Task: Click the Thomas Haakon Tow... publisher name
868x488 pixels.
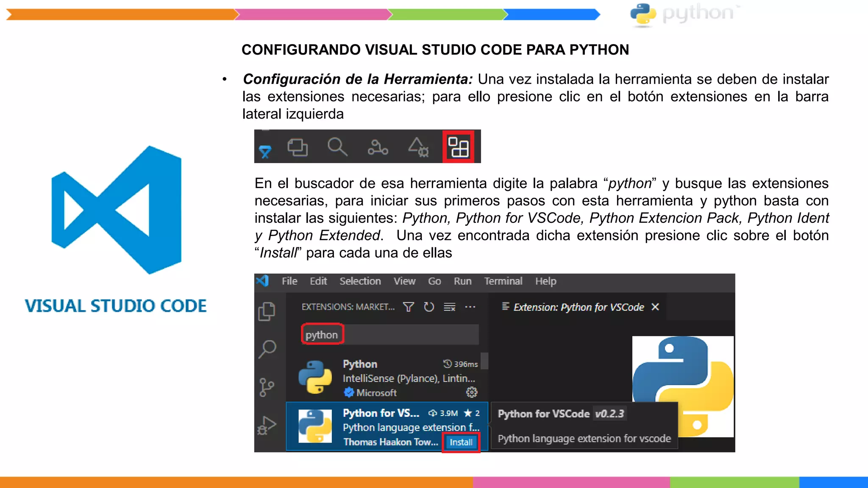Action: point(391,442)
